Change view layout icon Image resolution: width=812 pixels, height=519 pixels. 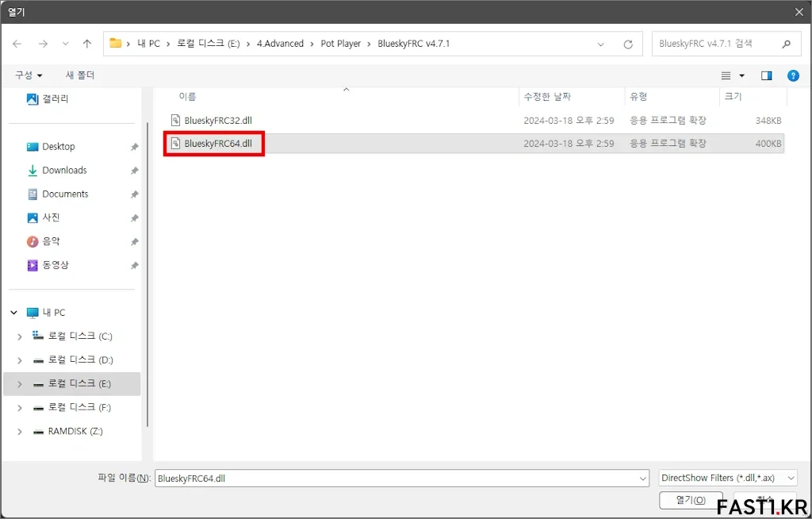tap(726, 75)
